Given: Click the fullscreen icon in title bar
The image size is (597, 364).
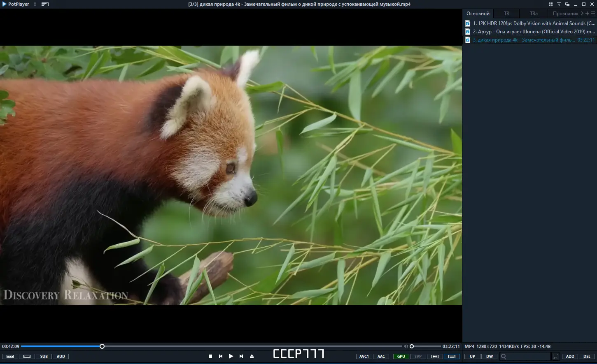Looking at the screenshot, I should pyautogui.click(x=551, y=4).
